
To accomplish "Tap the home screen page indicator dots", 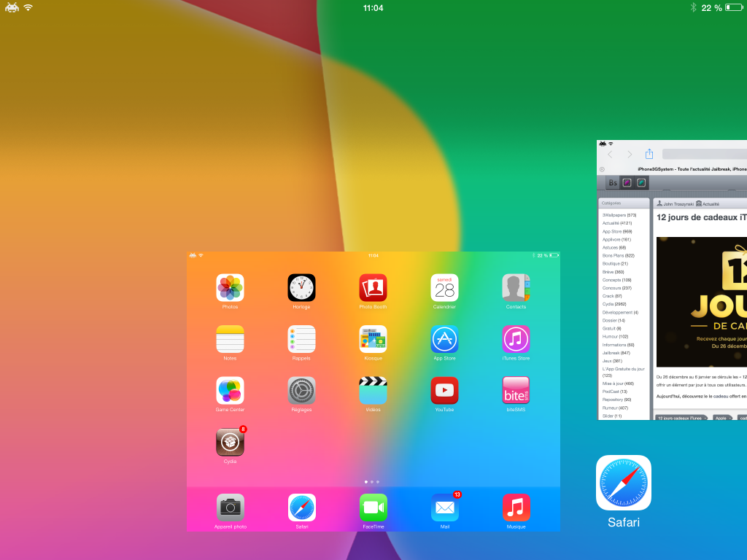I will point(372,482).
